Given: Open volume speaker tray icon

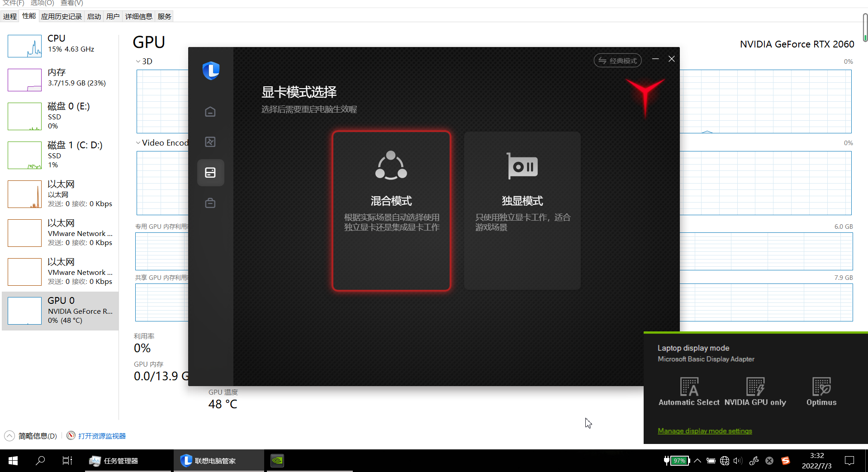Looking at the screenshot, I should (x=738, y=461).
